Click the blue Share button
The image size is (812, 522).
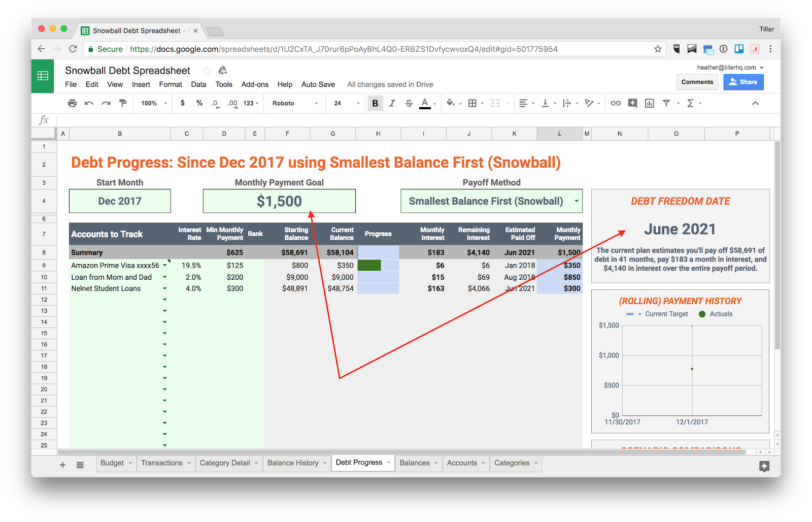tap(743, 82)
